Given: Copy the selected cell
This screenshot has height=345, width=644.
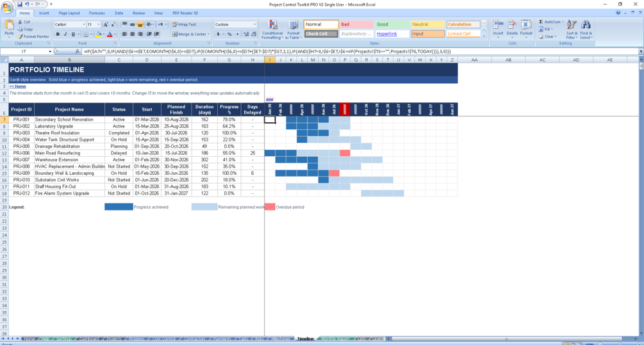Looking at the screenshot, I should [x=26, y=29].
